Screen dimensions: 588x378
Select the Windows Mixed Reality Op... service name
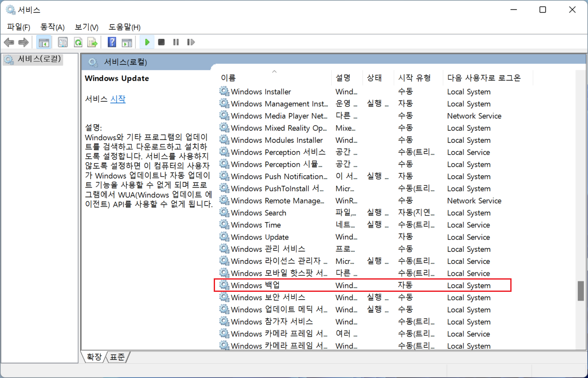[279, 128]
